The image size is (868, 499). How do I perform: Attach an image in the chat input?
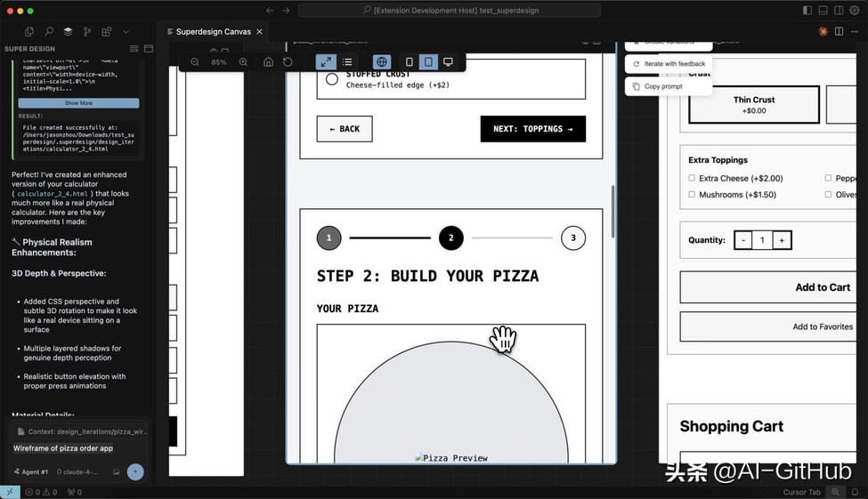pos(117,472)
